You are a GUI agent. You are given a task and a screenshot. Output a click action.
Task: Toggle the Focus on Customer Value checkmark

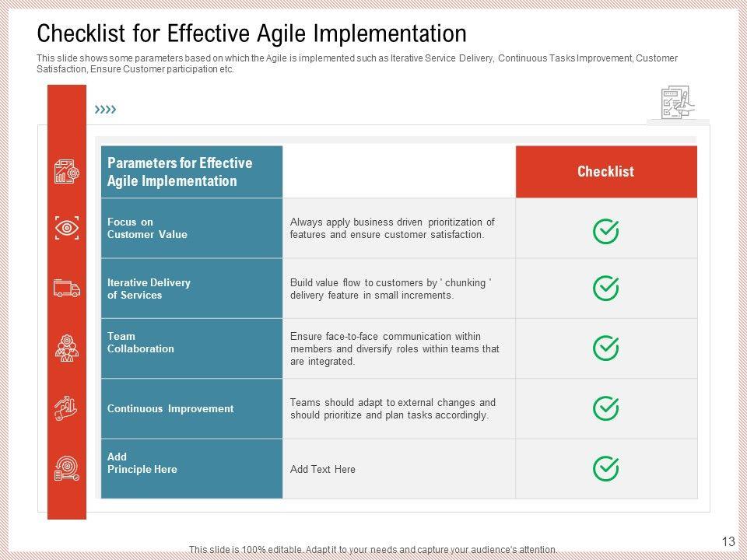coord(605,231)
